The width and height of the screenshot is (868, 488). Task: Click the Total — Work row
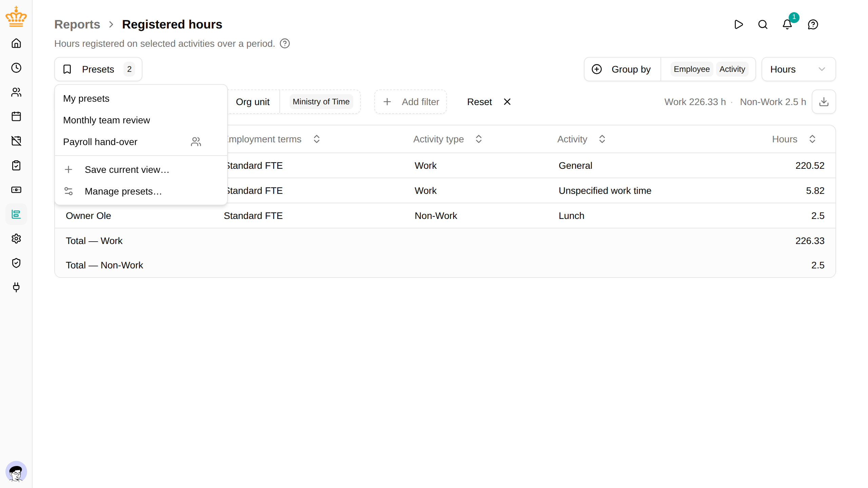[445, 241]
